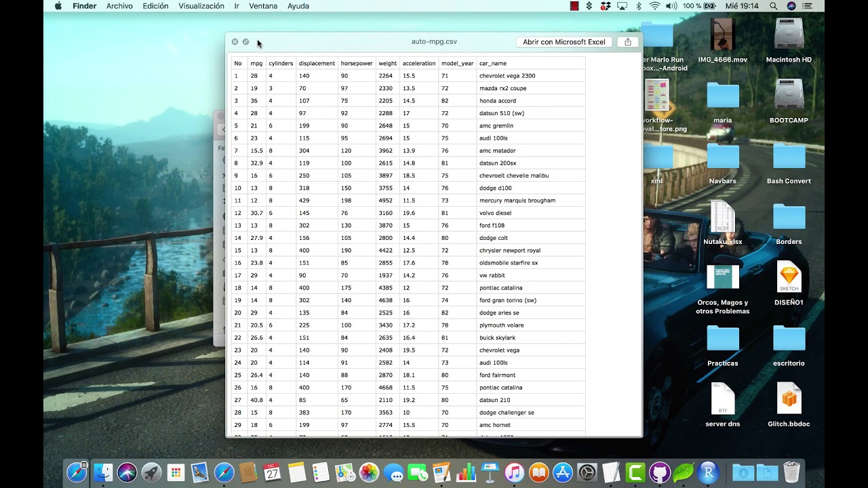This screenshot has width=868, height=488.
Task: Open the Ventana menu
Action: 263,6
